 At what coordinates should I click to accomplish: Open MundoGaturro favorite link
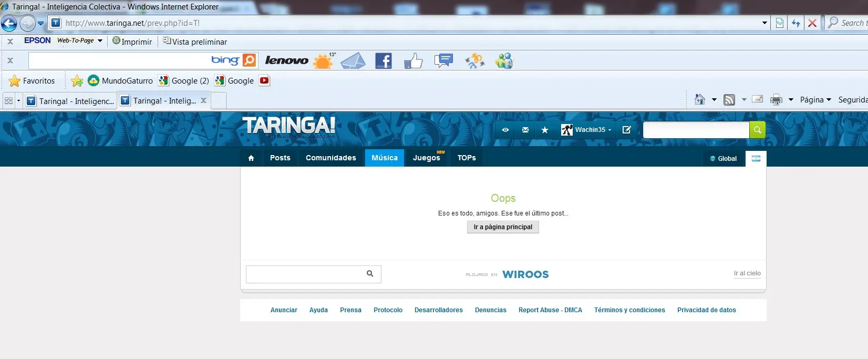pos(120,81)
